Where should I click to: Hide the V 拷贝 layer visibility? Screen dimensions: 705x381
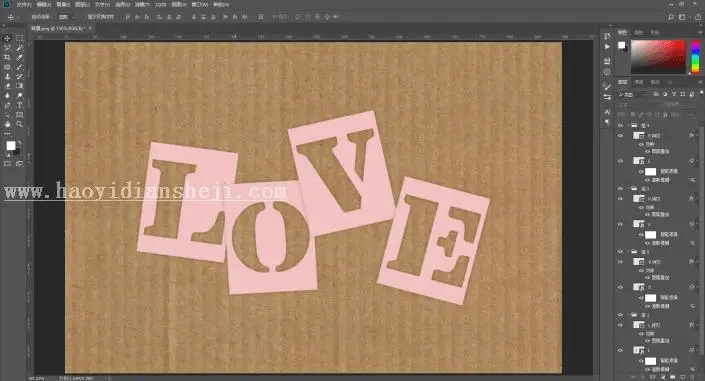point(621,198)
